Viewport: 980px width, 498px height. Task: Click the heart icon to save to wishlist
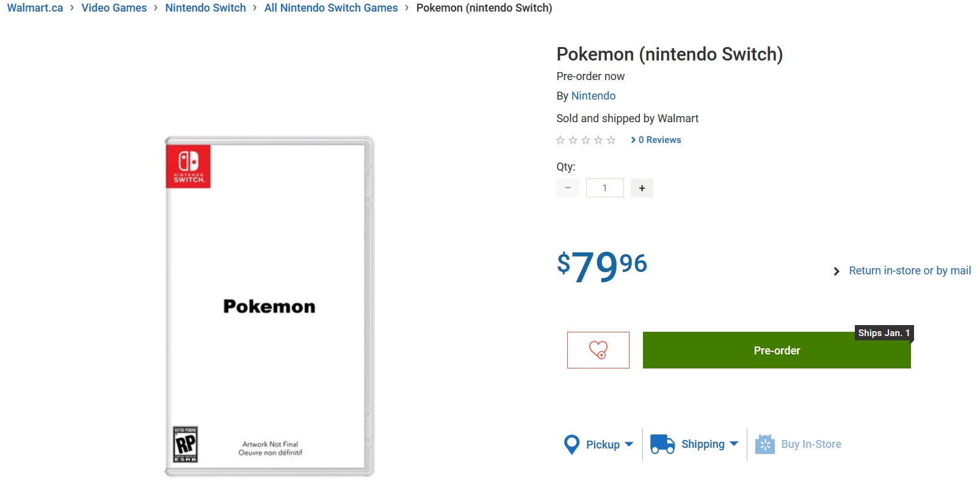pos(598,350)
